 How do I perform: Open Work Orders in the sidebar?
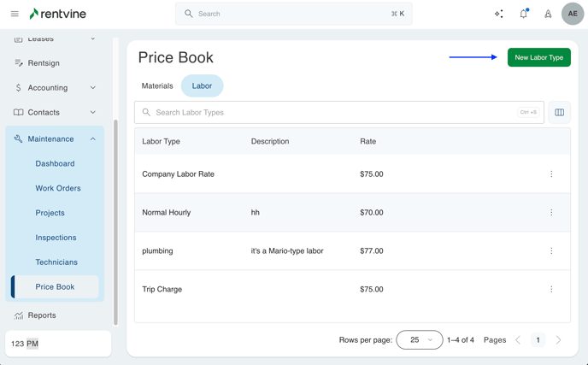[x=58, y=188]
